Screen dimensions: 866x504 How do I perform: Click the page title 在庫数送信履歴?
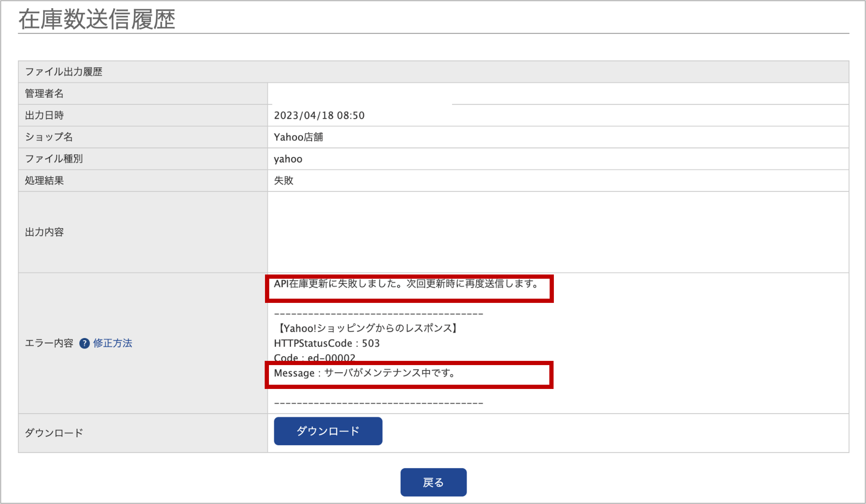pos(97,19)
